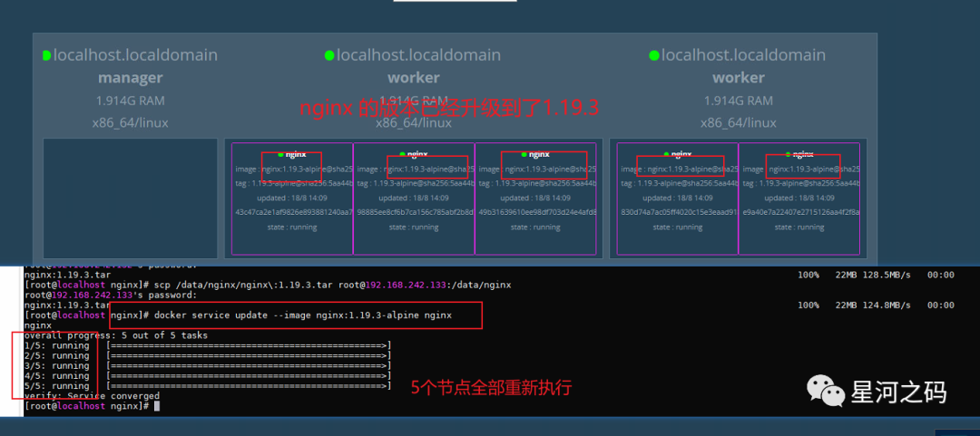Click x86_64/linux text under the manager node

[130, 123]
